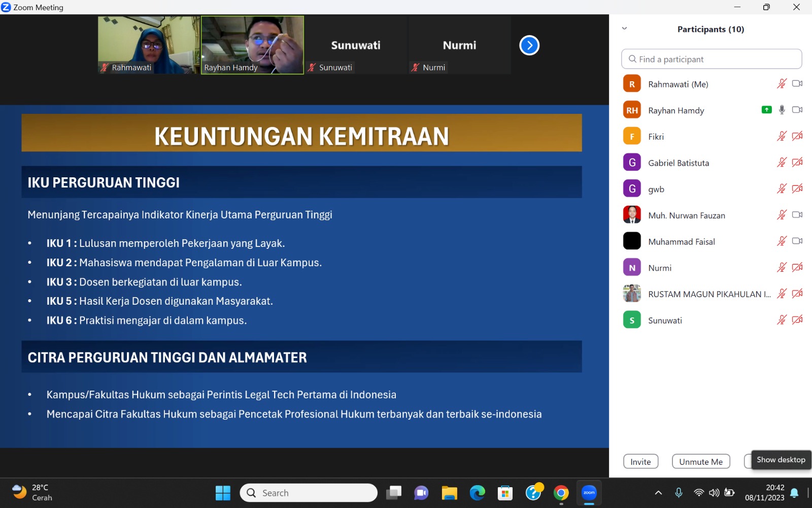Select Rayhan Hamdy's video thumbnail
Viewport: 812px width, 508px height.
point(252,45)
